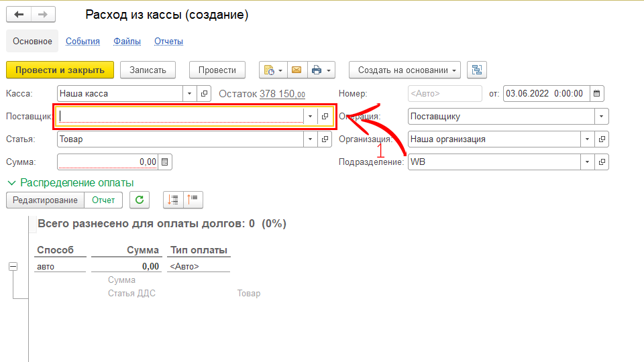Open the Статья dropdown list
Viewport: 644px width, 362px height.
point(310,139)
